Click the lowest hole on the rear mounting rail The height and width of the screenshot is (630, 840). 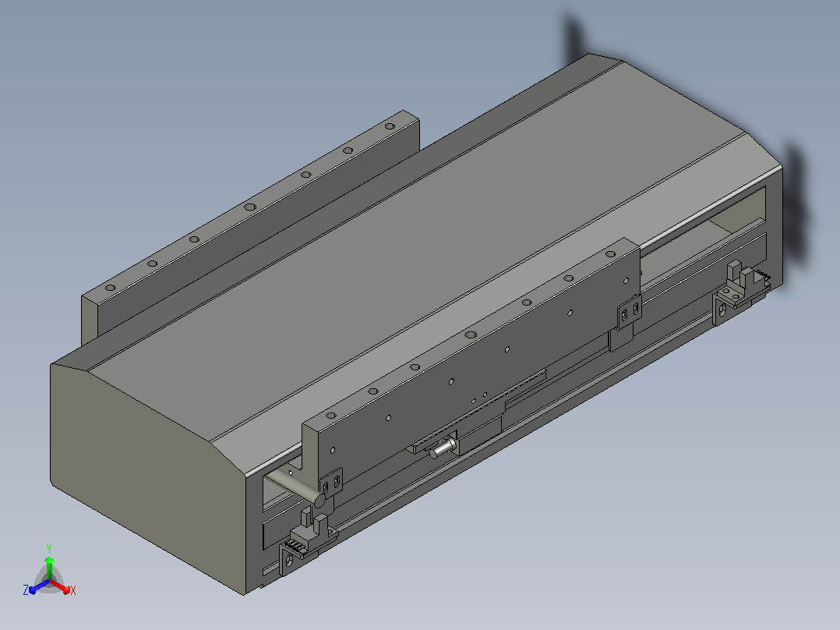point(111,288)
